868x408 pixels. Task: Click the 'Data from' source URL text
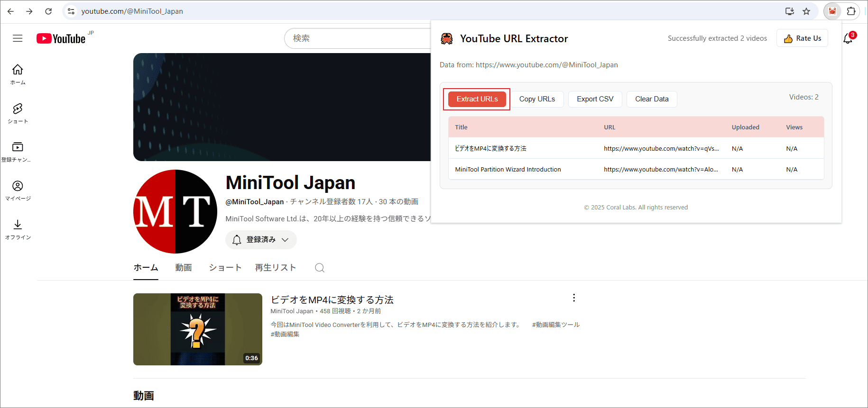[x=529, y=65]
